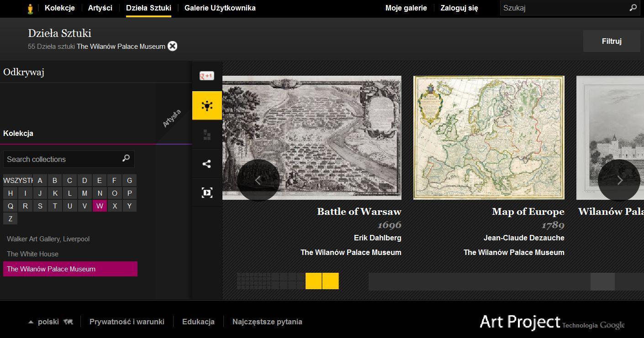Filter collections by letter N
The image size is (644, 338).
pos(100,193)
